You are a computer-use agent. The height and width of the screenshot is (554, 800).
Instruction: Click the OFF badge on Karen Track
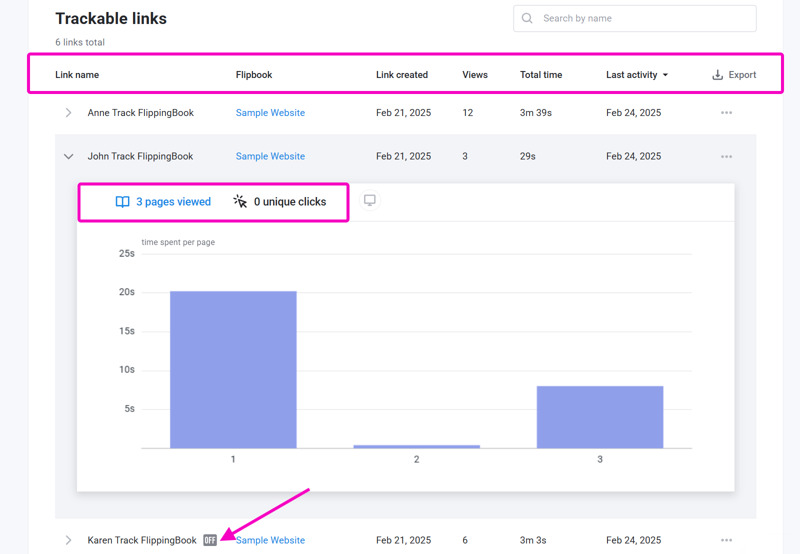(210, 540)
